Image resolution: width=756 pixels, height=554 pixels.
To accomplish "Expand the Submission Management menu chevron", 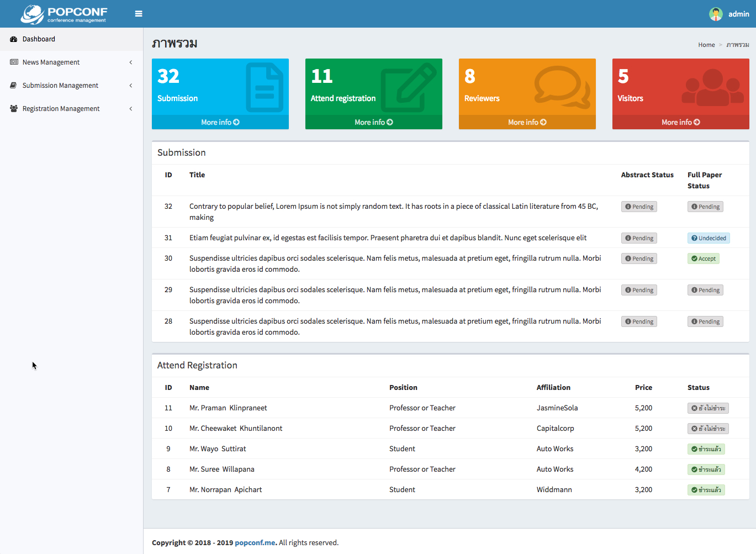I will [131, 86].
